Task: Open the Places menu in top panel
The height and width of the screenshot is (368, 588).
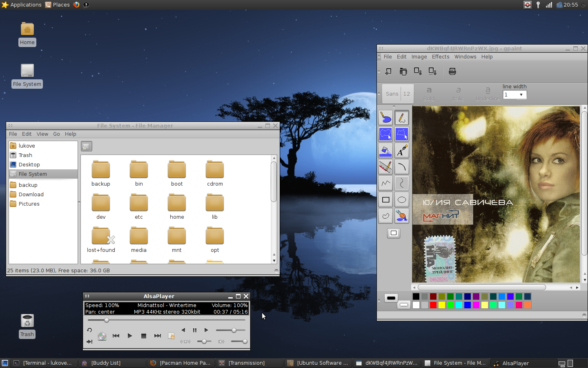Action: tap(58, 4)
